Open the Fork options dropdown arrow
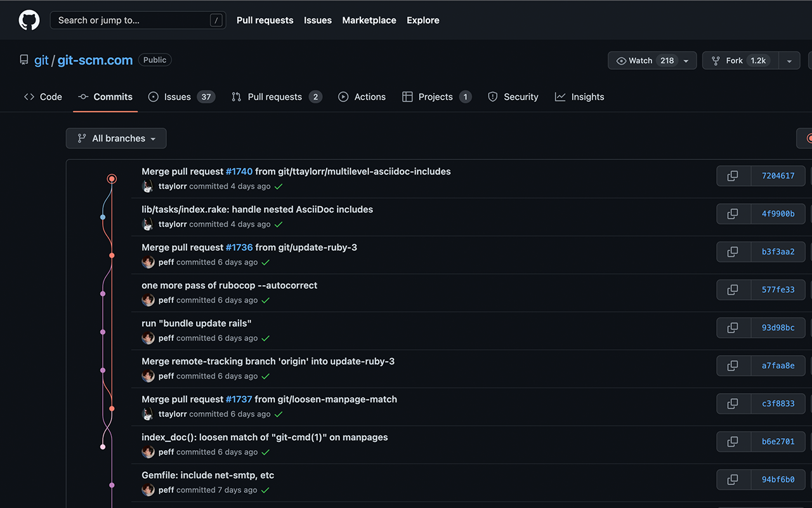This screenshot has height=508, width=812. pyautogui.click(x=789, y=61)
